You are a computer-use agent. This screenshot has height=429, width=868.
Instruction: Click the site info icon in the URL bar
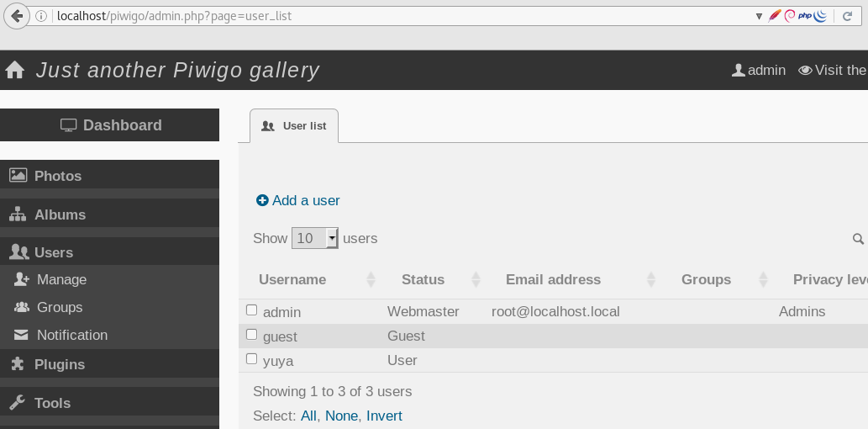(x=41, y=16)
